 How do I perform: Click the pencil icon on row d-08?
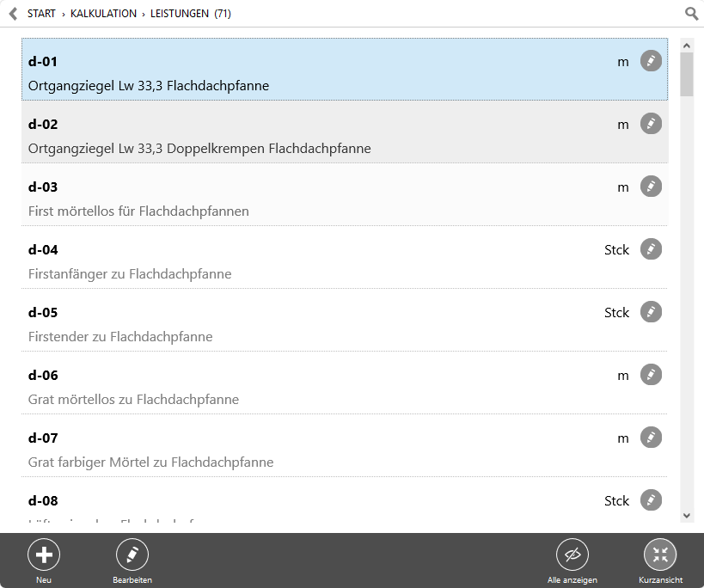[651, 500]
